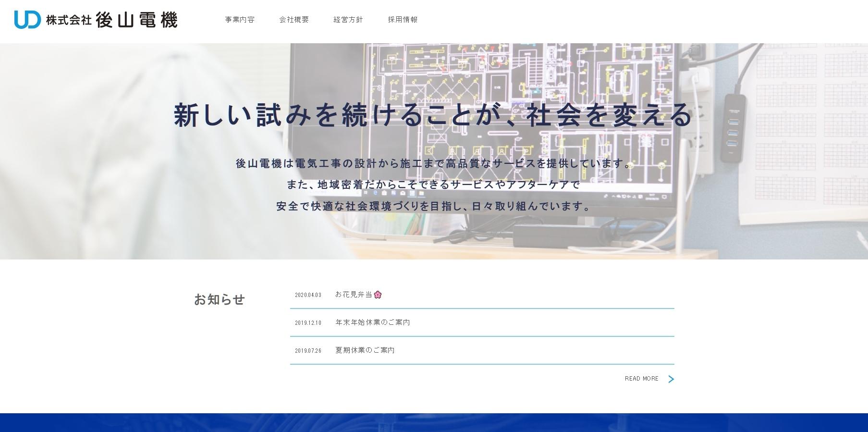Click the date 2020.04.03
Viewport: 868px width, 432px height.
click(x=308, y=295)
